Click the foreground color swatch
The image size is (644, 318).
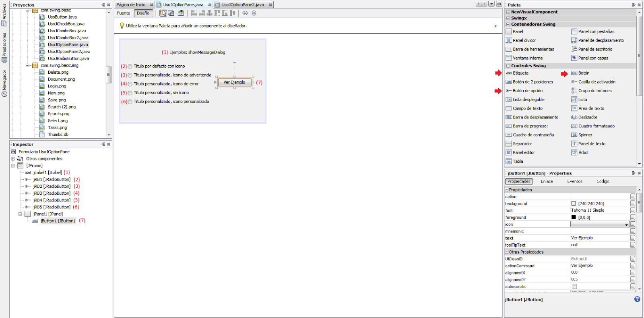pyautogui.click(x=574, y=217)
